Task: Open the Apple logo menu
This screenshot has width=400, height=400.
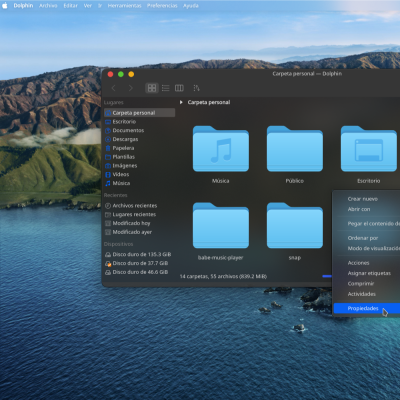Action: pos(5,6)
